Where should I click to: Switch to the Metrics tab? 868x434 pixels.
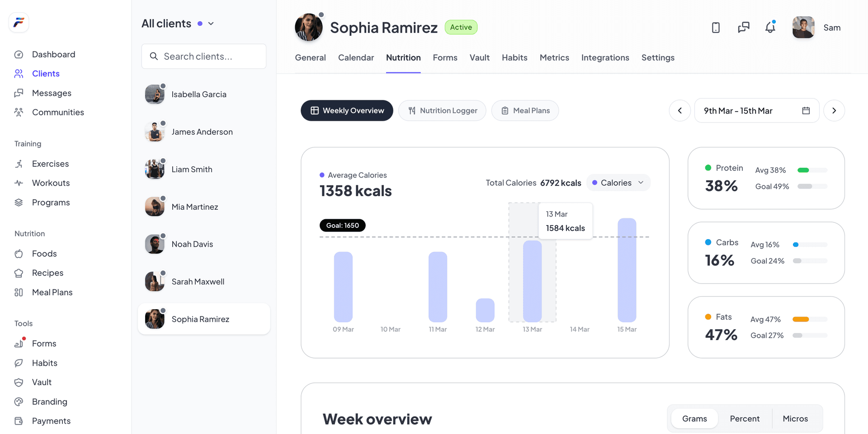554,58
